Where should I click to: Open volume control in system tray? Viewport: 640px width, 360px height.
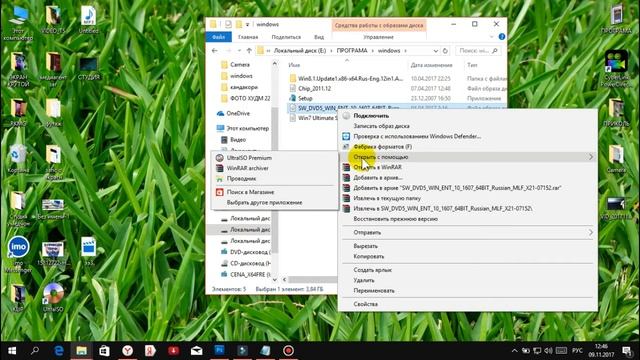548,351
